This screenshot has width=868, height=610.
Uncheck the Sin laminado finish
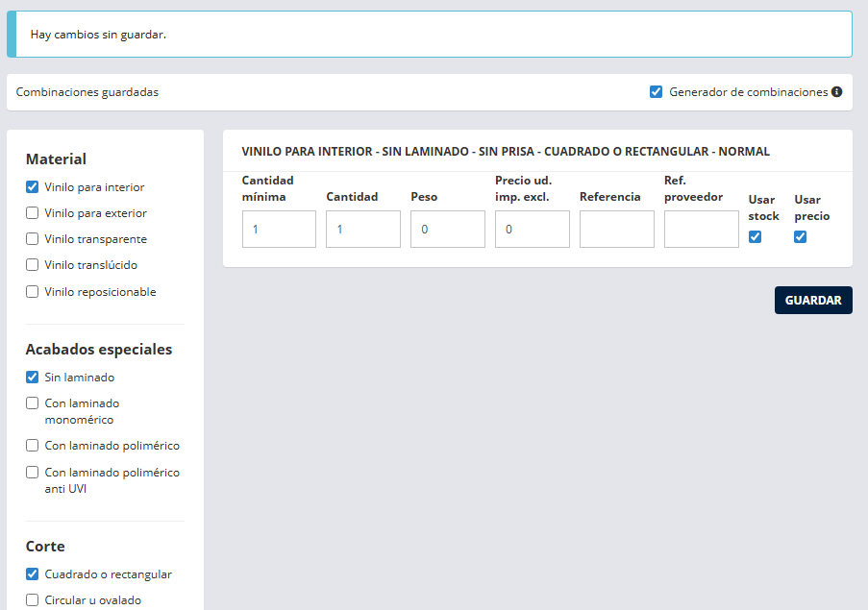tap(33, 378)
